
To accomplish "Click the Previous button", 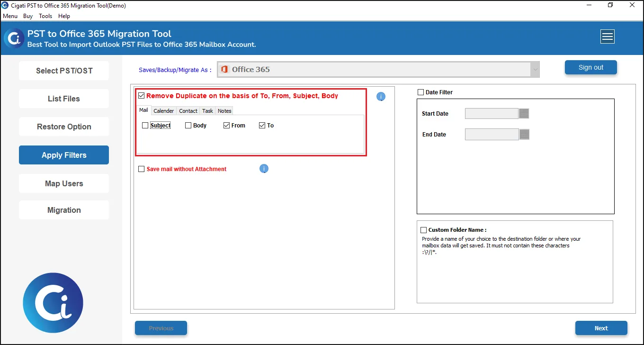I will (x=161, y=328).
